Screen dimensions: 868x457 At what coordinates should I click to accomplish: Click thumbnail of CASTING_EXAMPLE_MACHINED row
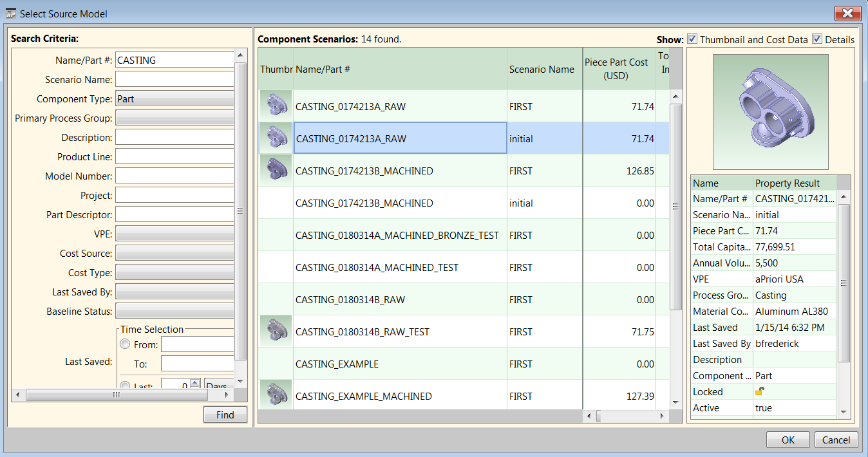[276, 395]
